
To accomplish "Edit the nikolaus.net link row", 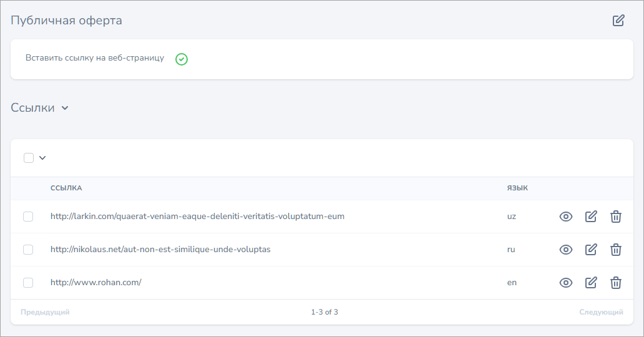I will click(x=590, y=250).
